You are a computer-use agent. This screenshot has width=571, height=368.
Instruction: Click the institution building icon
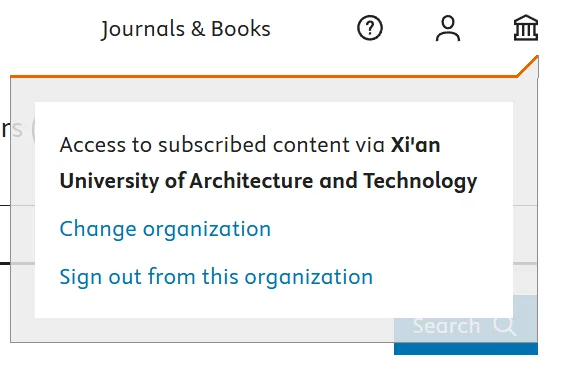526,28
